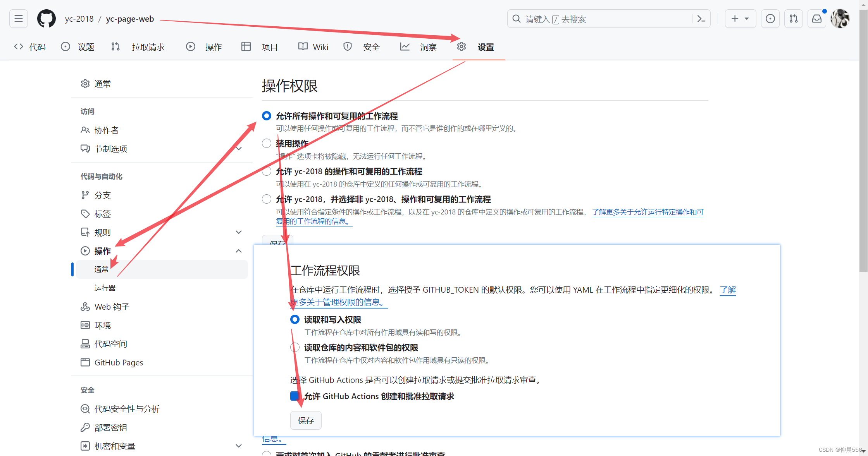Open the command palette icon
This screenshot has width=868, height=456.
tap(701, 19)
